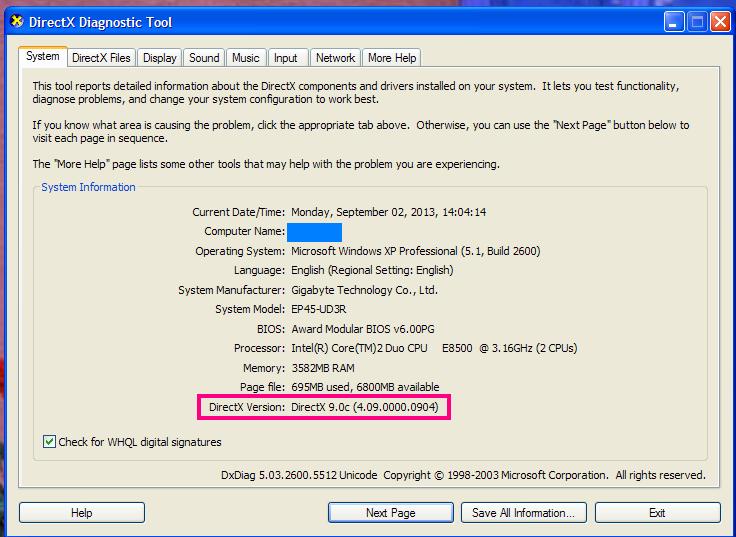Image resolution: width=736 pixels, height=537 pixels.
Task: Click the Help button
Action: [82, 513]
